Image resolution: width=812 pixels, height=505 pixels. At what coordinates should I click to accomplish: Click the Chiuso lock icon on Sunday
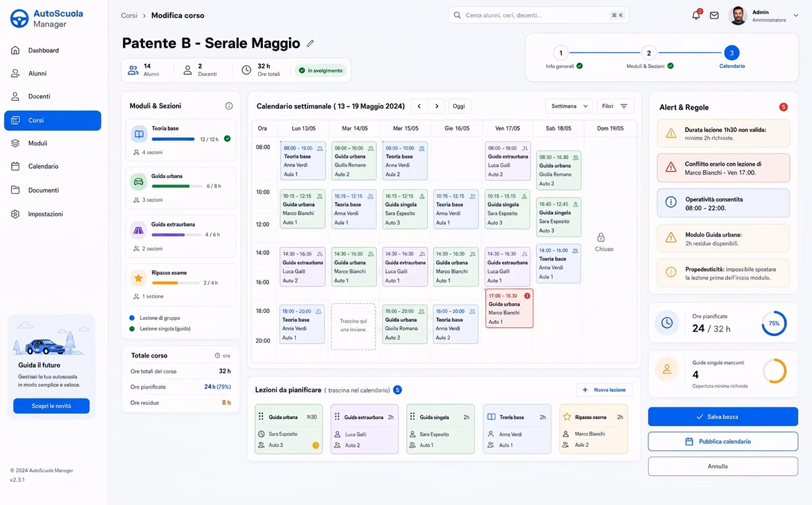pyautogui.click(x=601, y=238)
